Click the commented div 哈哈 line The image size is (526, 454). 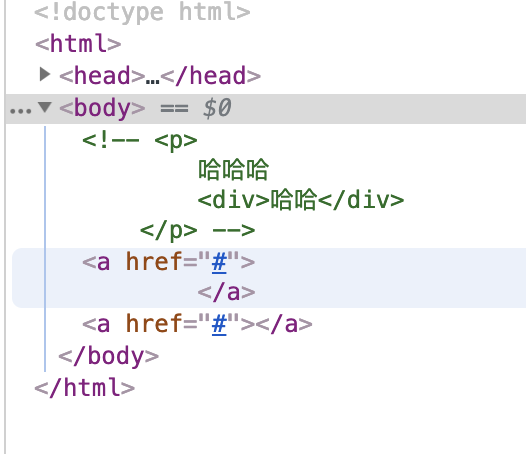[301, 200]
